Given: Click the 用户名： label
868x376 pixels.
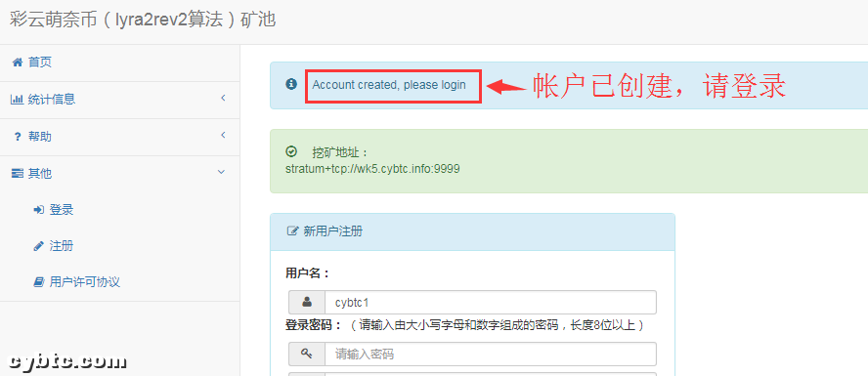Looking at the screenshot, I should coord(308,273).
